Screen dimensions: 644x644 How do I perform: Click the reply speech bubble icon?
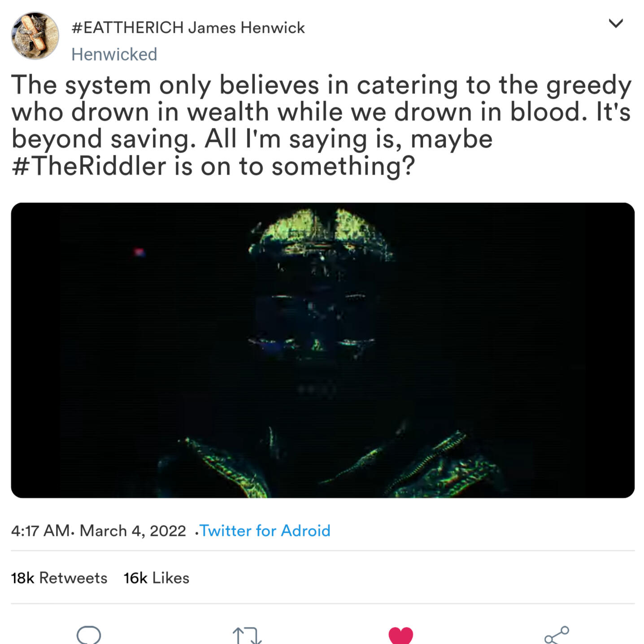(x=89, y=635)
